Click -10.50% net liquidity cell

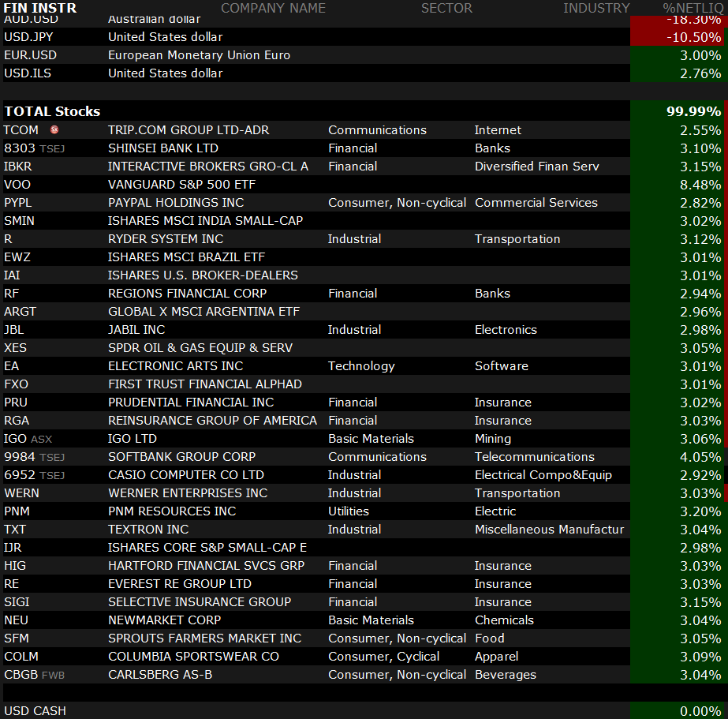[677, 36]
